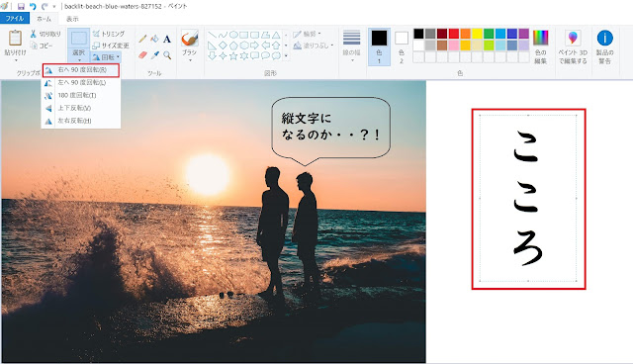Activate 色 2 background color box
This screenshot has width=633, height=364.
(x=402, y=46)
